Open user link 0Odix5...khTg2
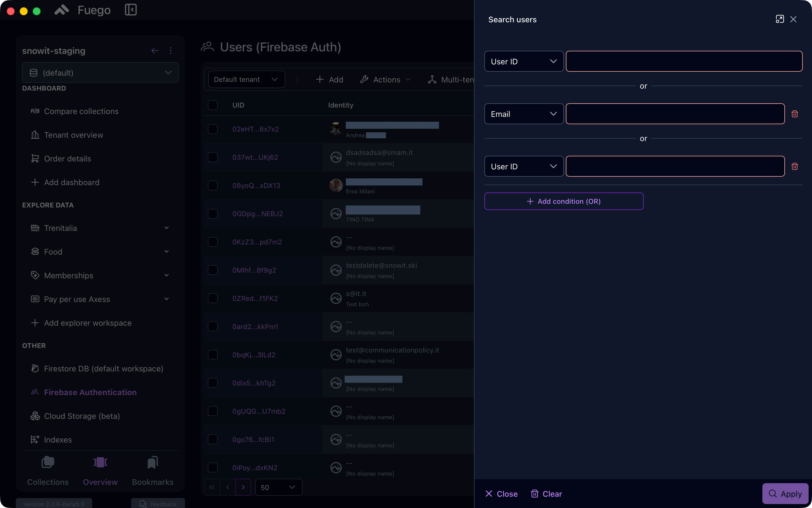This screenshot has height=508, width=812. tap(254, 383)
